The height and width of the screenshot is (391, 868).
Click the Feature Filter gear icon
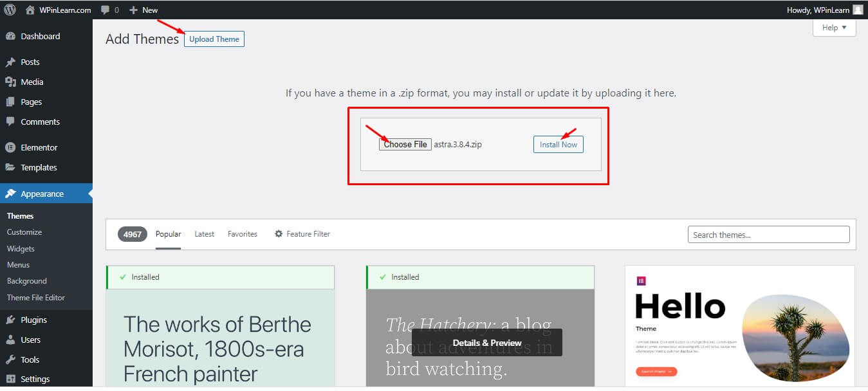click(279, 234)
